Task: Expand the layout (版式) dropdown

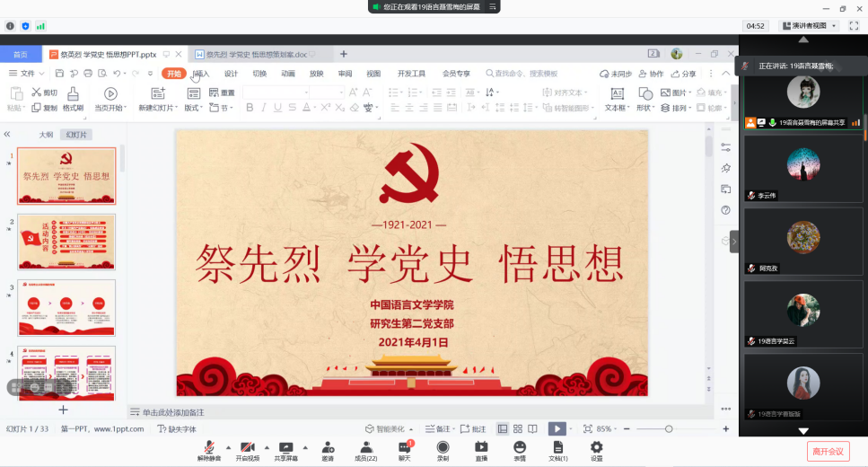Action: click(202, 108)
